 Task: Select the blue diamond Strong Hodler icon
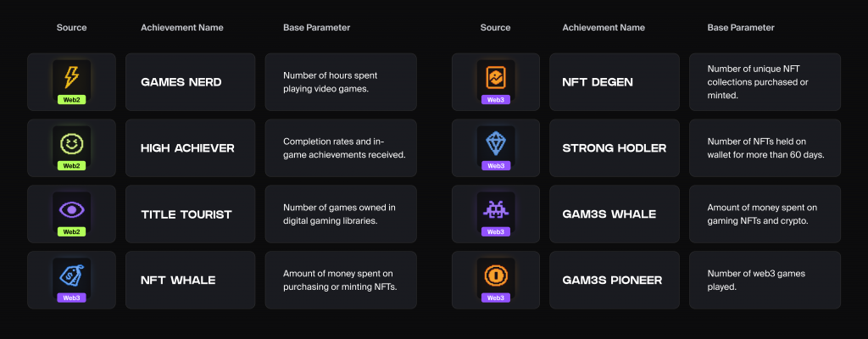pyautogui.click(x=495, y=143)
